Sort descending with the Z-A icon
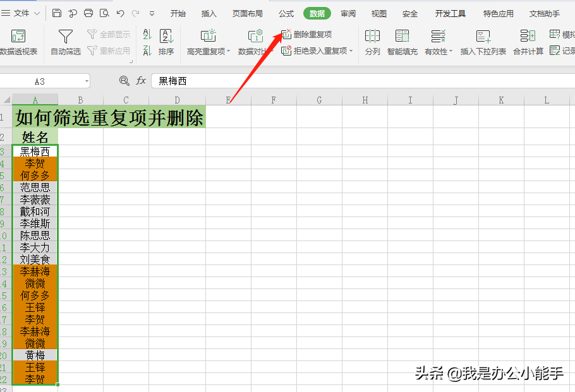This screenshot has width=575, height=392. (147, 50)
